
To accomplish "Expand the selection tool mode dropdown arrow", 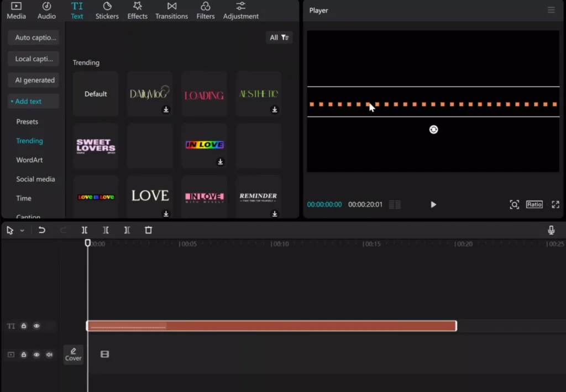I will click(x=22, y=230).
